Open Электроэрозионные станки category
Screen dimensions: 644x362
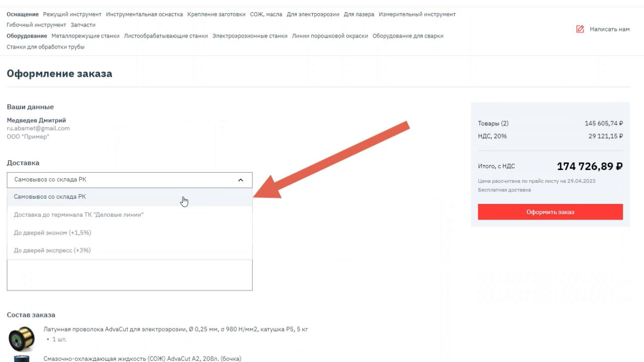(250, 36)
